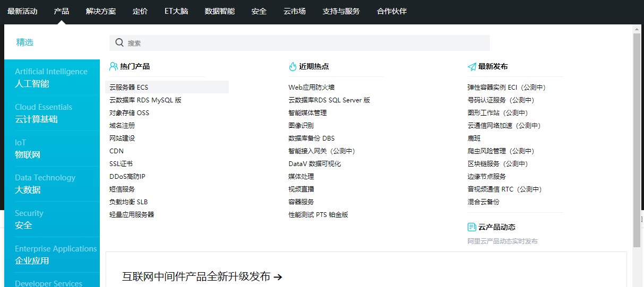Open 图像识别 link
Viewport: 644px width, 287px height.
pos(301,125)
